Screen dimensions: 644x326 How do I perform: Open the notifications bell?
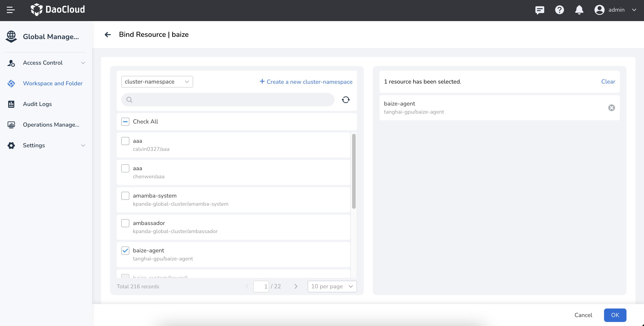[579, 10]
